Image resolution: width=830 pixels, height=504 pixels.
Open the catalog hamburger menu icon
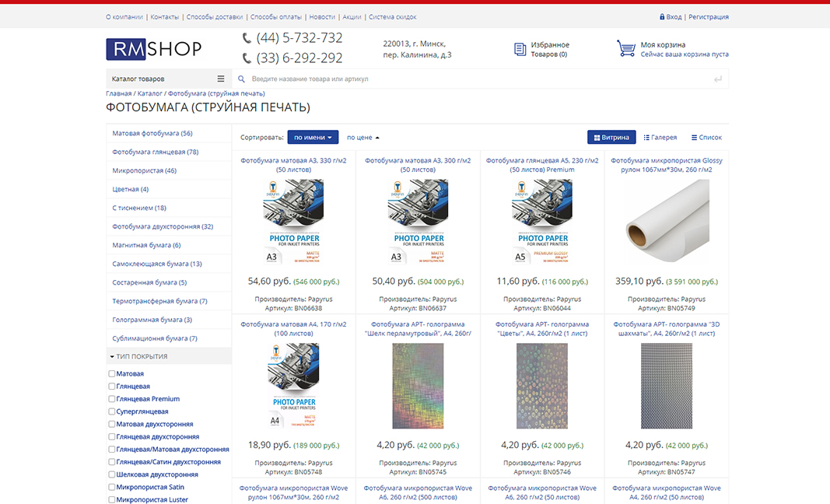[221, 79]
